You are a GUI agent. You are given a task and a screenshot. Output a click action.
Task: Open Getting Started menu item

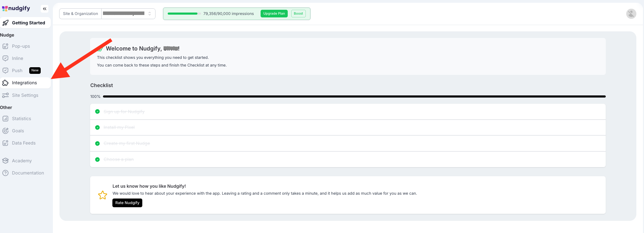coord(25,23)
